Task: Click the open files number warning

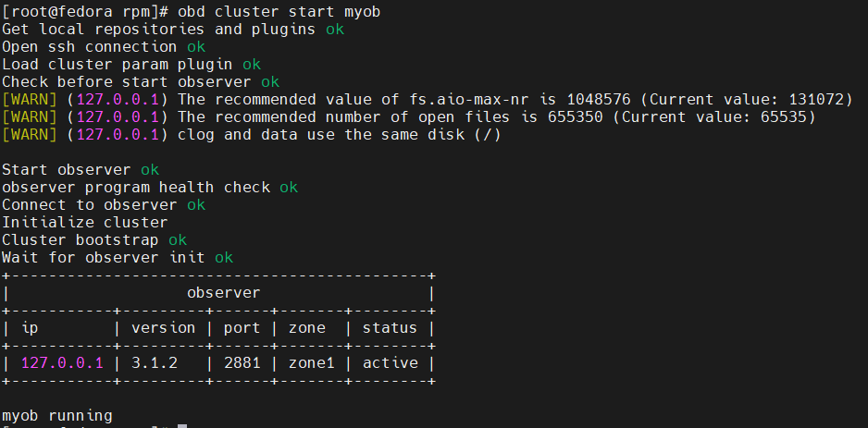Action: [x=495, y=116]
